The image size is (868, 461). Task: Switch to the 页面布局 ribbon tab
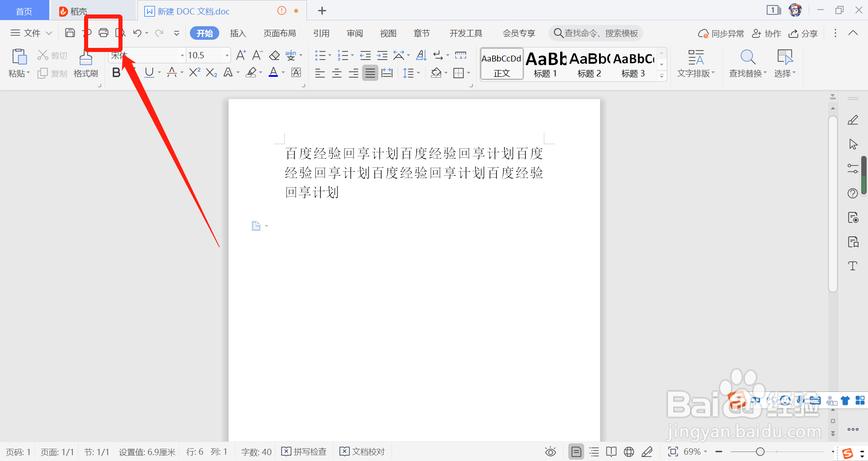(x=280, y=33)
